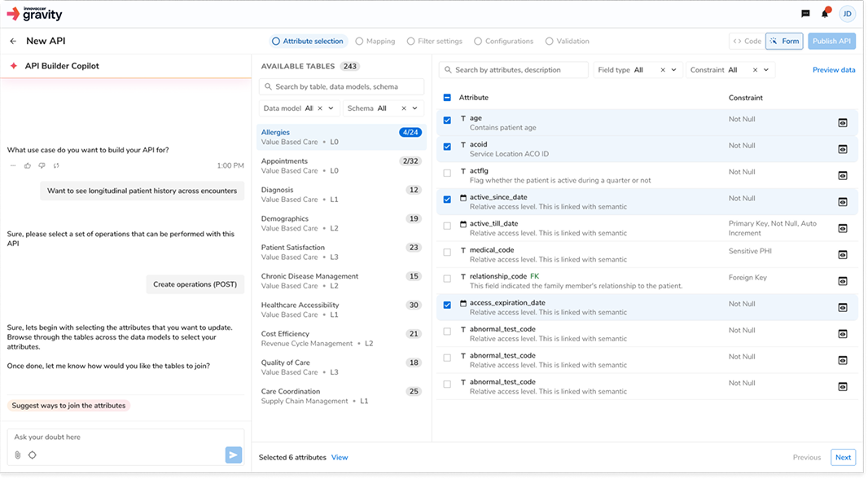Screen dimensions: 868x479
Task: Select the Diagnosis table
Action: [341, 195]
